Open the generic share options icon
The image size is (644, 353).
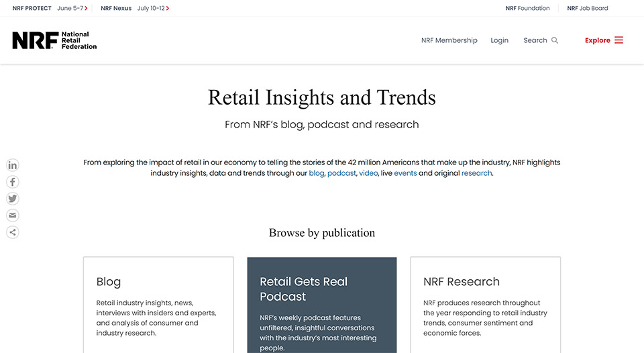pyautogui.click(x=13, y=232)
